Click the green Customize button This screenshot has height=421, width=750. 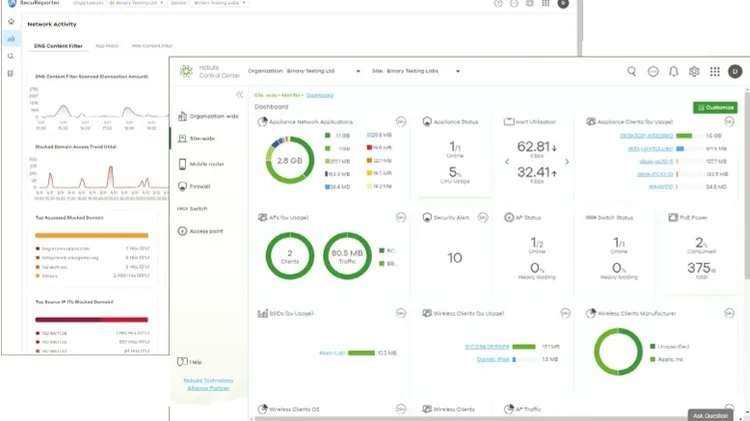pyautogui.click(x=715, y=108)
